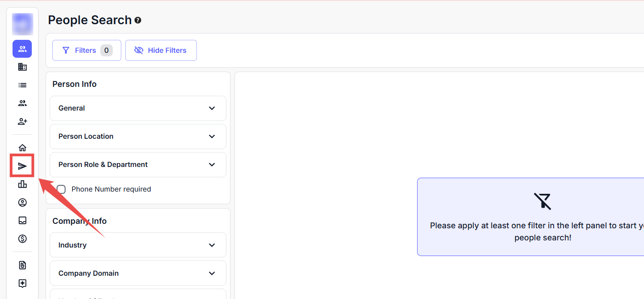
Task: Go to the home icon in sidebar
Action: coord(22,148)
